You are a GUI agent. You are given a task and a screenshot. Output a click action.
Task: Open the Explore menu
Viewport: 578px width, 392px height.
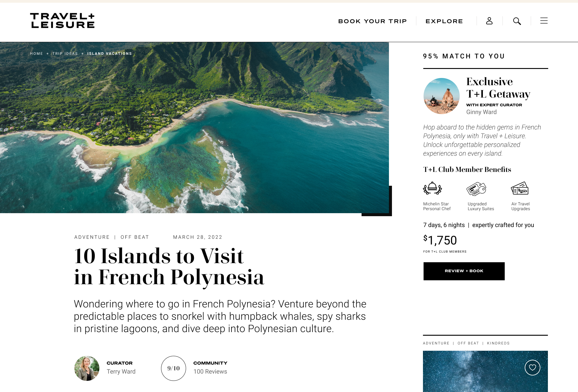pyautogui.click(x=444, y=21)
